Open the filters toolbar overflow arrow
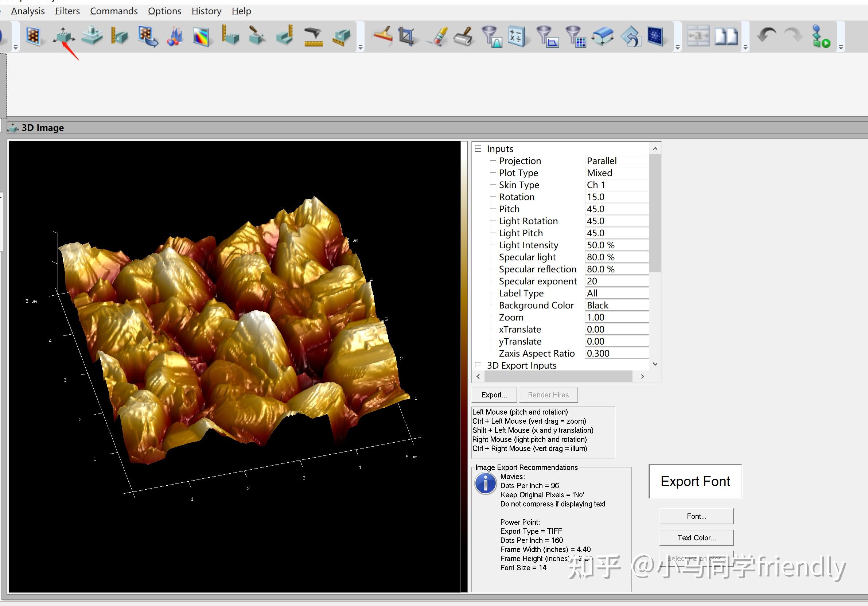This screenshot has width=868, height=606. coord(677,48)
